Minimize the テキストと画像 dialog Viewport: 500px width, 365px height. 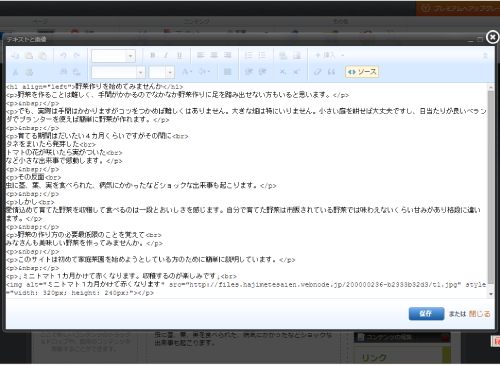(x=471, y=40)
